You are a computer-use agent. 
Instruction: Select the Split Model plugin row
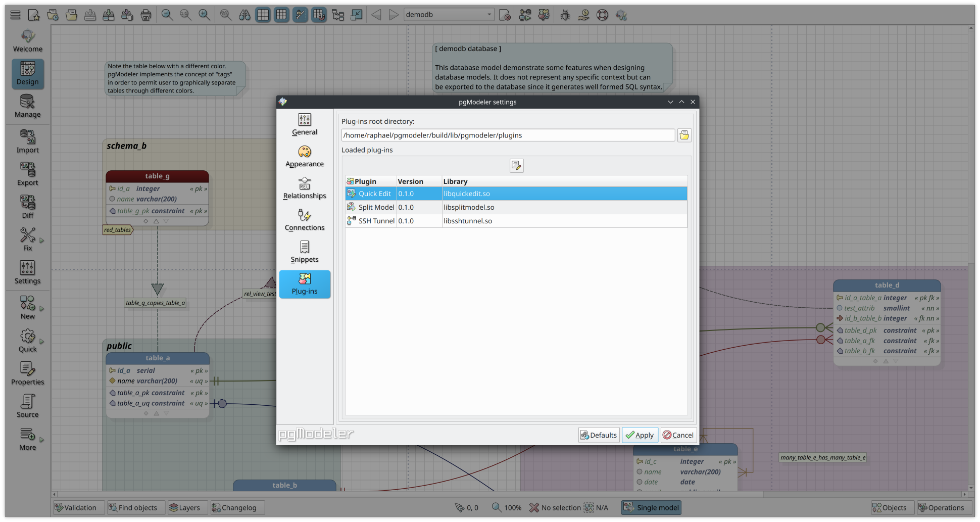point(516,207)
